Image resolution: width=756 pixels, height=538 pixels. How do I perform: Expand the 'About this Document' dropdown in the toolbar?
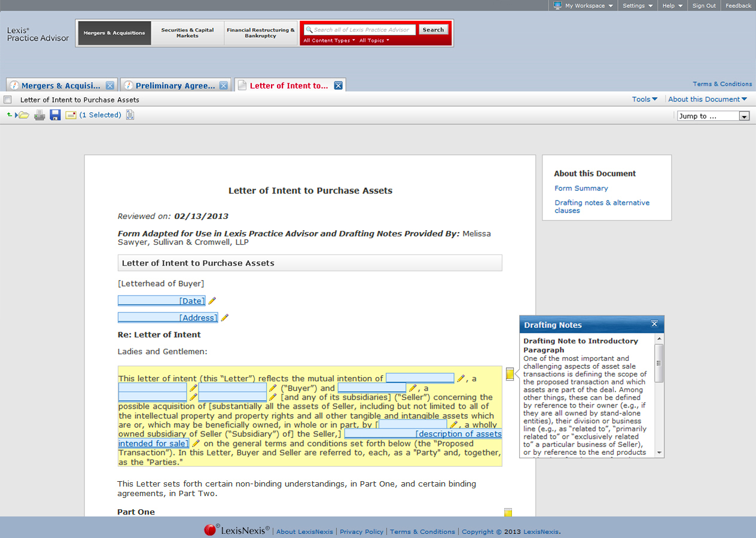708,99
